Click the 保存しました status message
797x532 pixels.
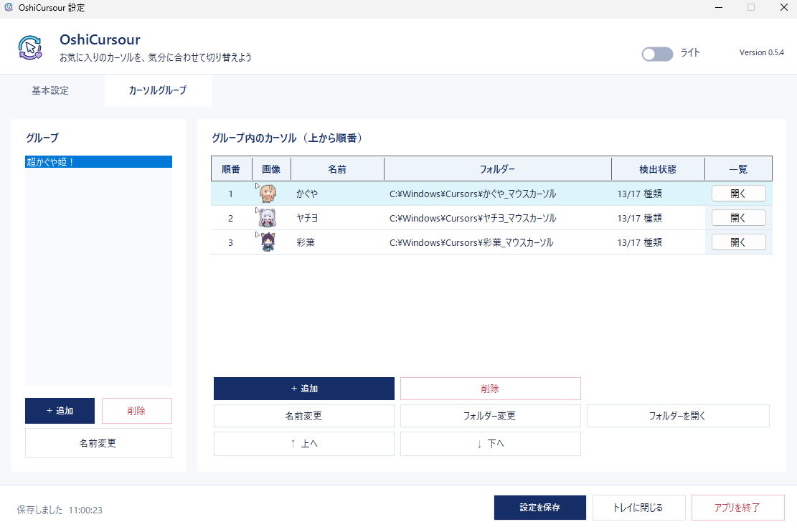(60, 510)
